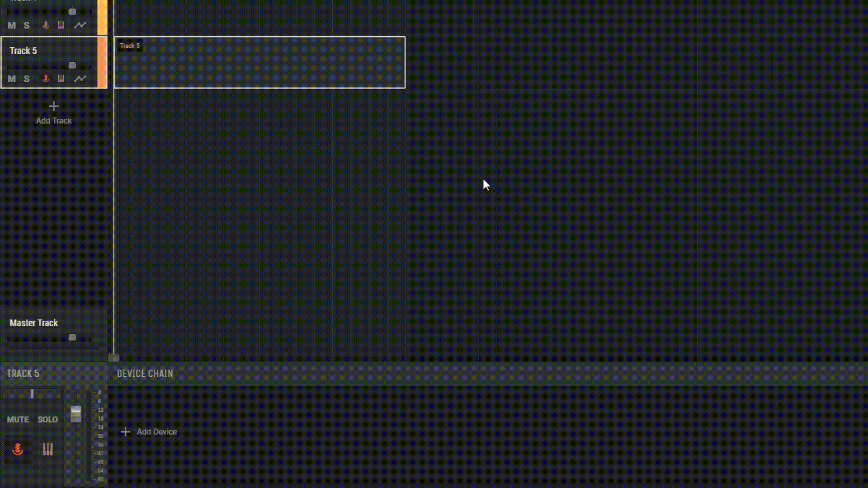The width and height of the screenshot is (868, 488).
Task: Click the TRACK 5 label in detail panel
Action: 23,373
